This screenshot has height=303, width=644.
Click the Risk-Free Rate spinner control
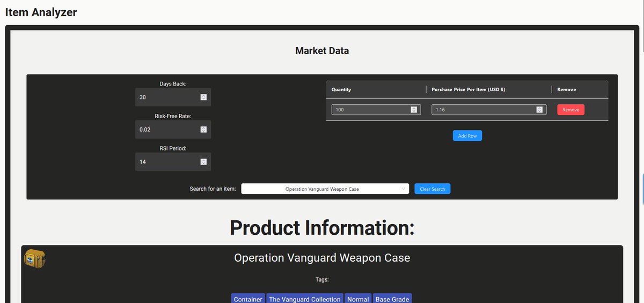[x=203, y=129]
